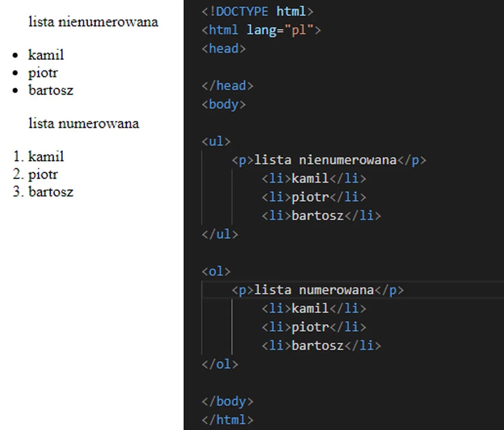Click the opening <ol> tag in the code
The width and height of the screenshot is (504, 430).
tap(216, 271)
